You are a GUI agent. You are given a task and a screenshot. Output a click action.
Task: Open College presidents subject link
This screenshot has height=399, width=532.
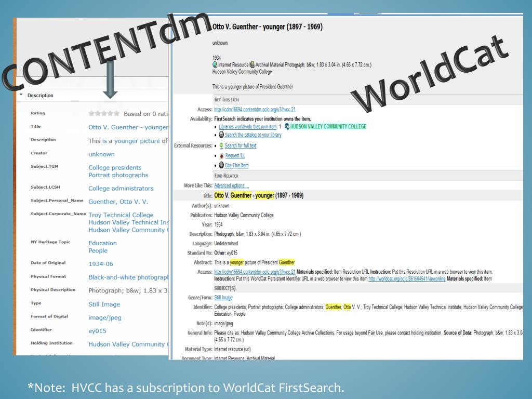(115, 167)
